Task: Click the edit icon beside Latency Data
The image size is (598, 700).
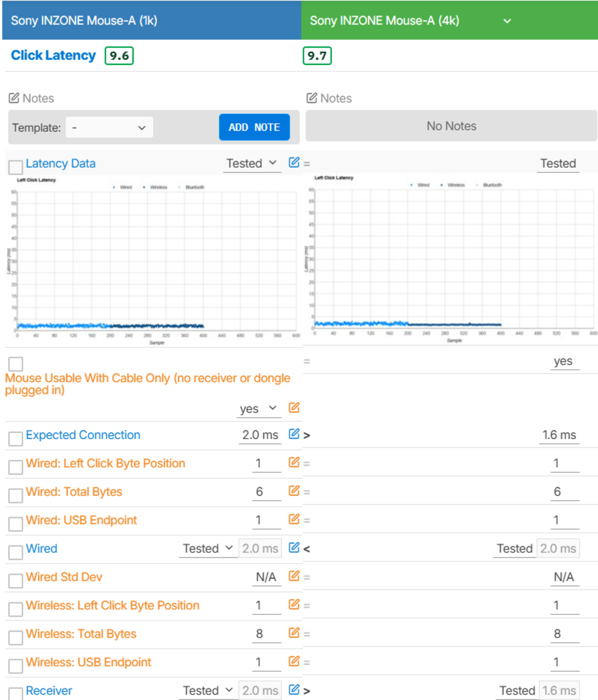Action: pyautogui.click(x=294, y=162)
